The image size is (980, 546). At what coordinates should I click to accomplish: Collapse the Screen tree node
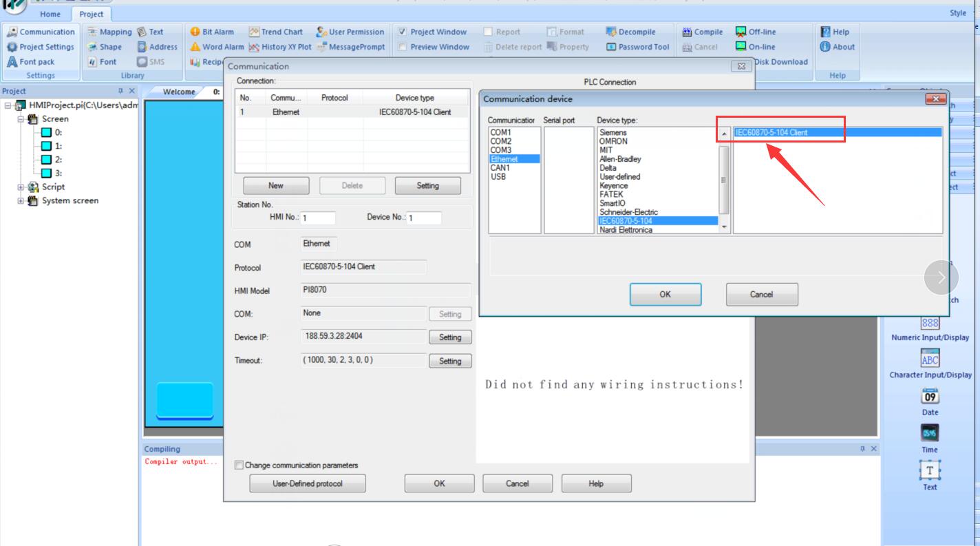click(21, 119)
